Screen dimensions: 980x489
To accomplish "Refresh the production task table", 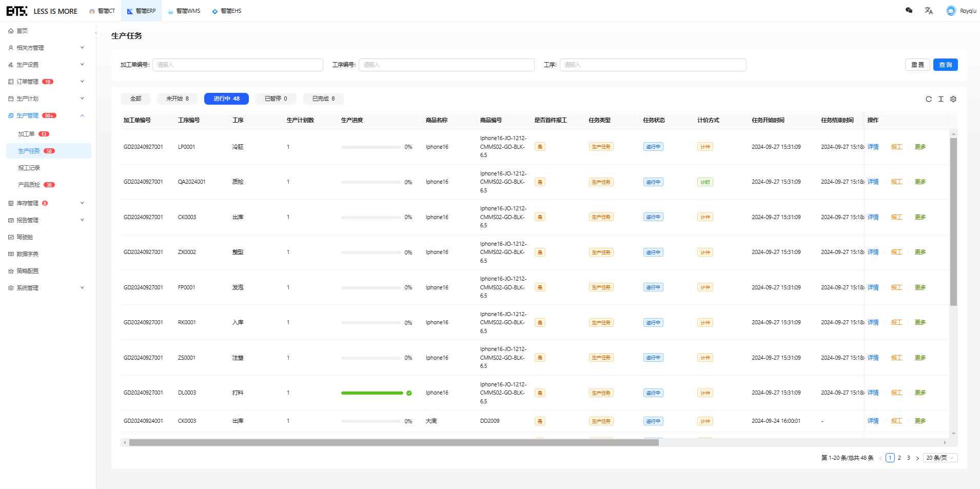I will [x=929, y=99].
